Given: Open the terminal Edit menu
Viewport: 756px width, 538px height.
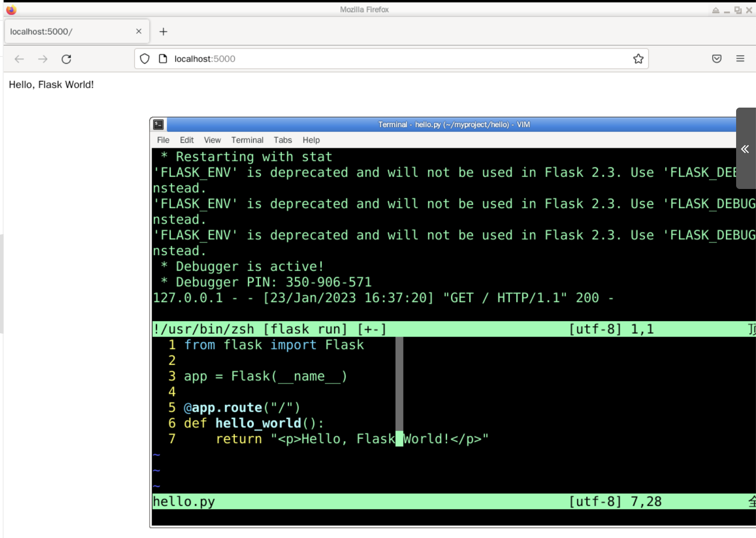Looking at the screenshot, I should 187,140.
